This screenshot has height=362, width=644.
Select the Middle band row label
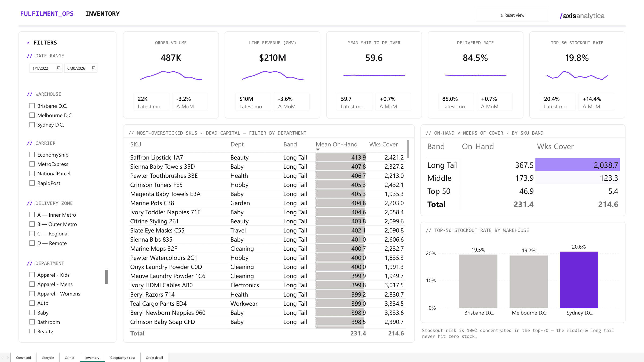tap(439, 178)
